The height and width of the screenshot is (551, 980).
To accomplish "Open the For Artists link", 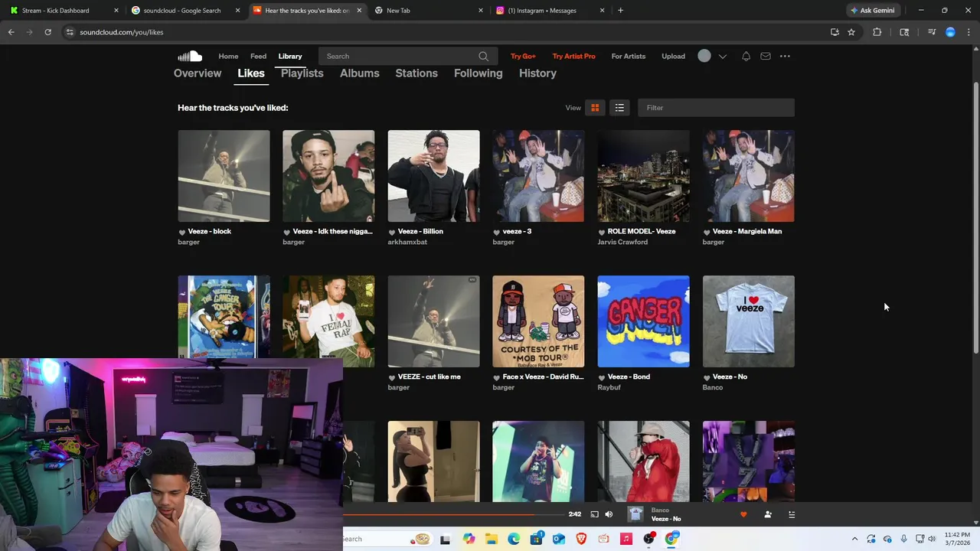I will pos(629,56).
